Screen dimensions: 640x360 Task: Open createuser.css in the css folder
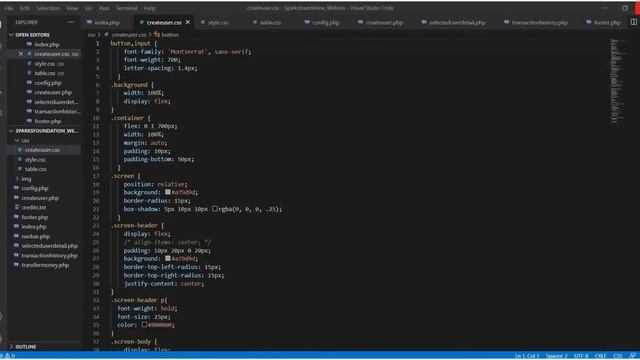(42, 150)
